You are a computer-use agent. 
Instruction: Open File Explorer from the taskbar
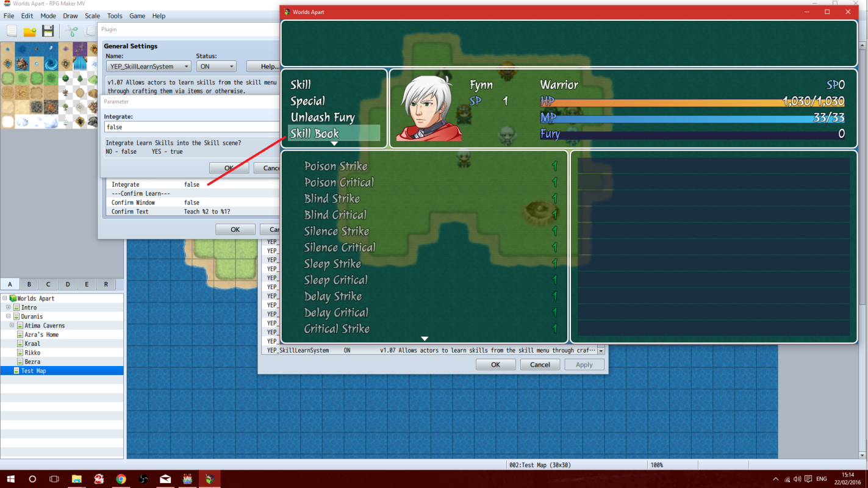click(x=77, y=479)
